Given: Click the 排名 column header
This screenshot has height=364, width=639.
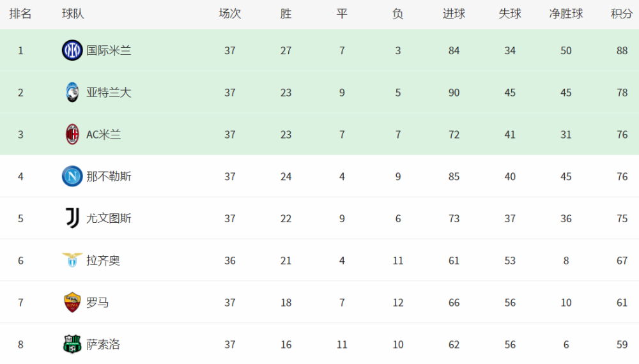Looking at the screenshot, I should coord(20,14).
